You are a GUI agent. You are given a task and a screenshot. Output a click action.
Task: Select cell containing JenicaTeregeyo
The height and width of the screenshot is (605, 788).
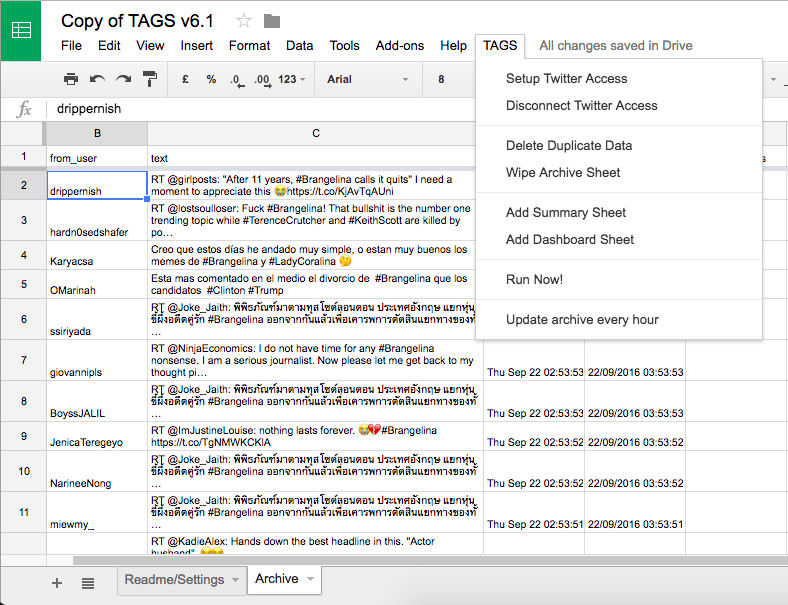pyautogui.click(x=97, y=436)
